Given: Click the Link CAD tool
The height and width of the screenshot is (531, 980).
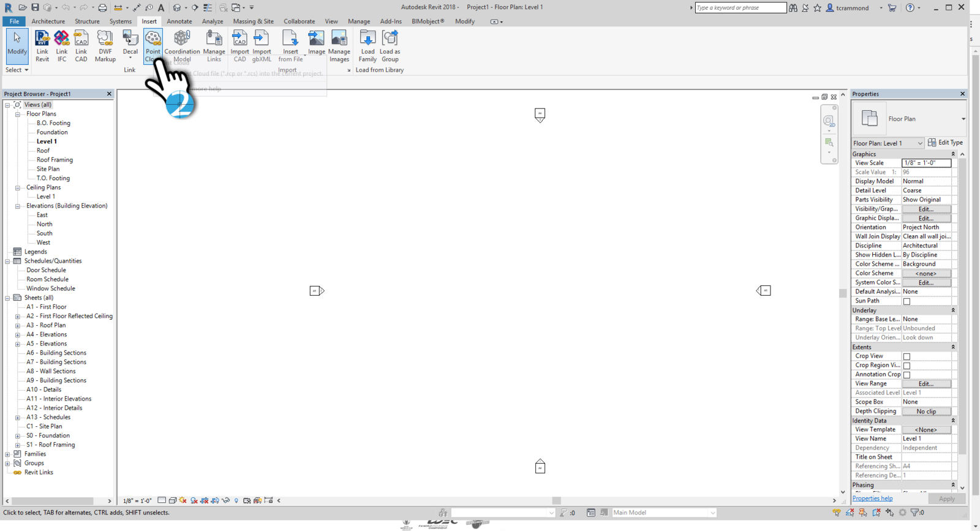Looking at the screenshot, I should (x=81, y=45).
